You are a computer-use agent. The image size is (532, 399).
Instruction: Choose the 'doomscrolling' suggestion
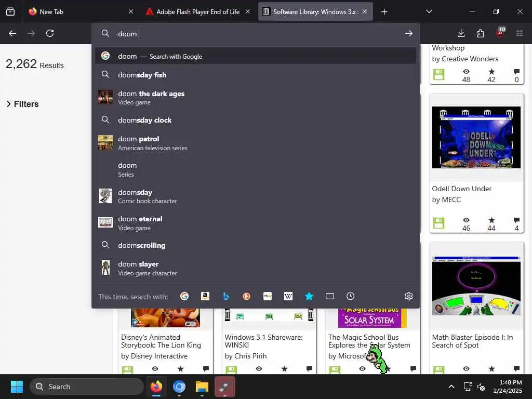coord(256,245)
